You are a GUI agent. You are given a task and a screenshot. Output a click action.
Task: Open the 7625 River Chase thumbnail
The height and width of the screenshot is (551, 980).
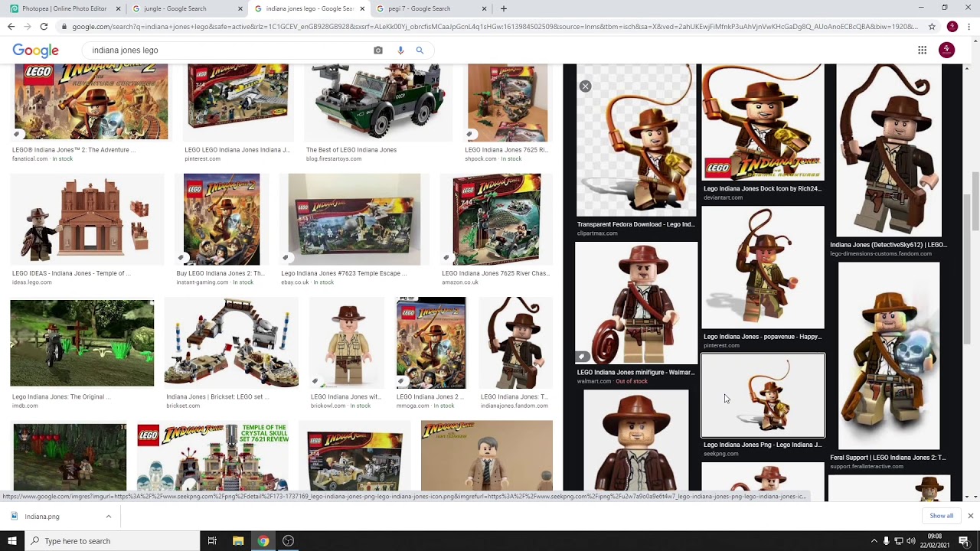[496, 220]
